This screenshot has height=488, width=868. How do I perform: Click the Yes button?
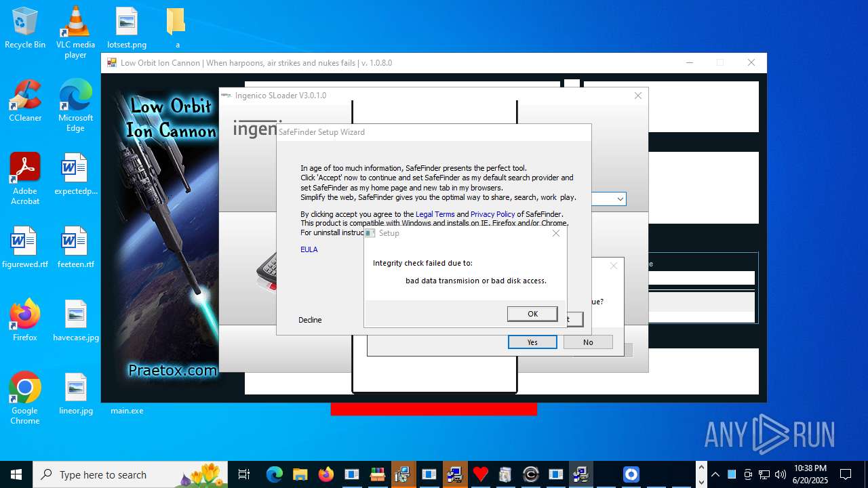pyautogui.click(x=532, y=342)
